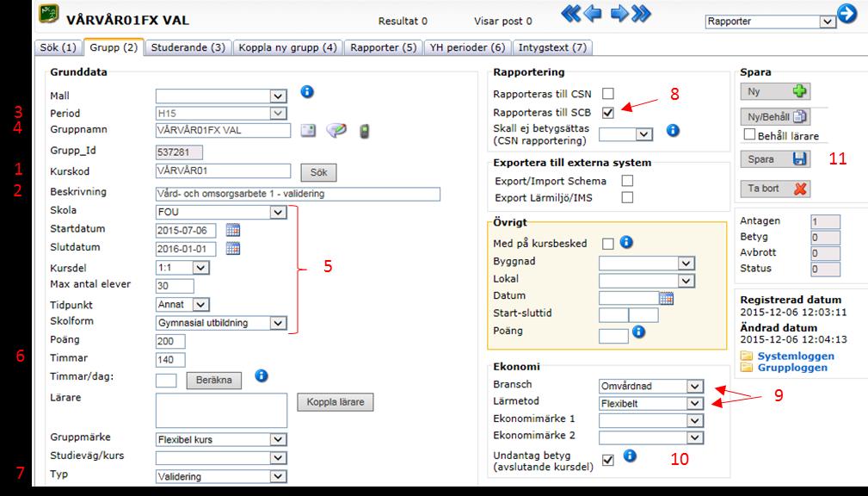The width and height of the screenshot is (868, 496).
Task: Open Skolform dropdown Gymnasial utbildning
Action: pos(221,323)
